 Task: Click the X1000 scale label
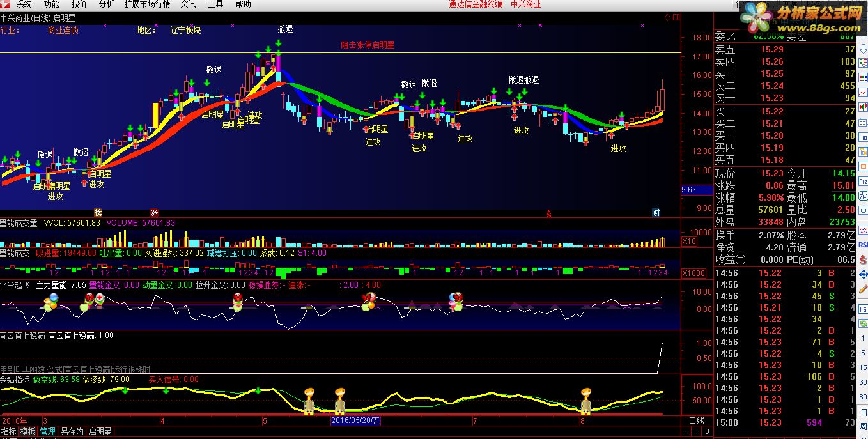[x=694, y=273]
